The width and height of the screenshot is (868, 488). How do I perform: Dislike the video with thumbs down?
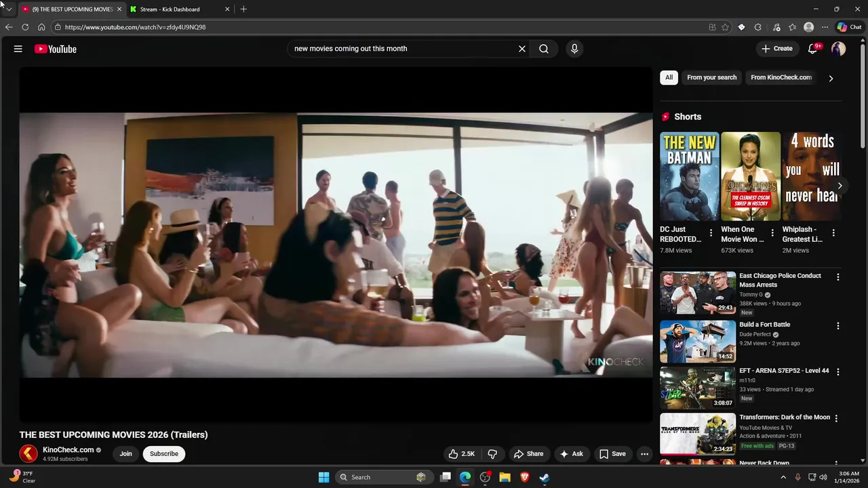pos(492,453)
